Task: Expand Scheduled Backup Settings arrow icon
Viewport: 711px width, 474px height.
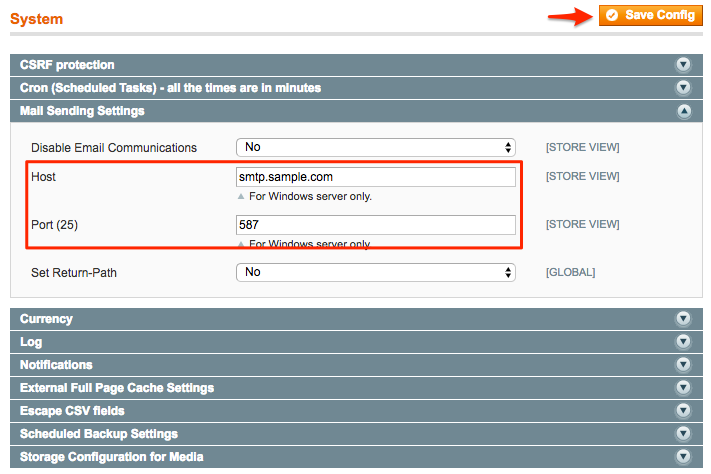Action: click(683, 434)
